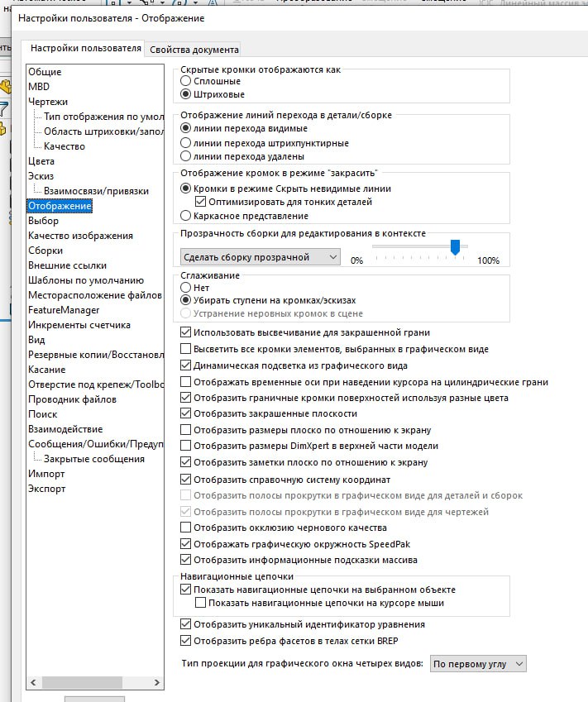Open Проводник файлов category

72,399
